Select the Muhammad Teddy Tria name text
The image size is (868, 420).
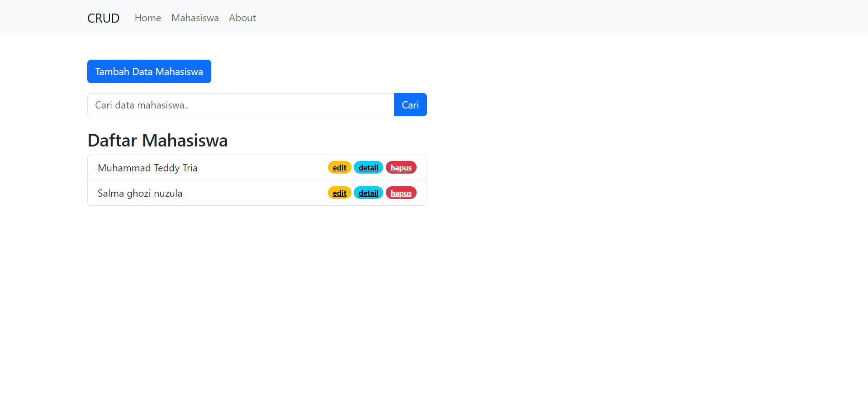[147, 168]
